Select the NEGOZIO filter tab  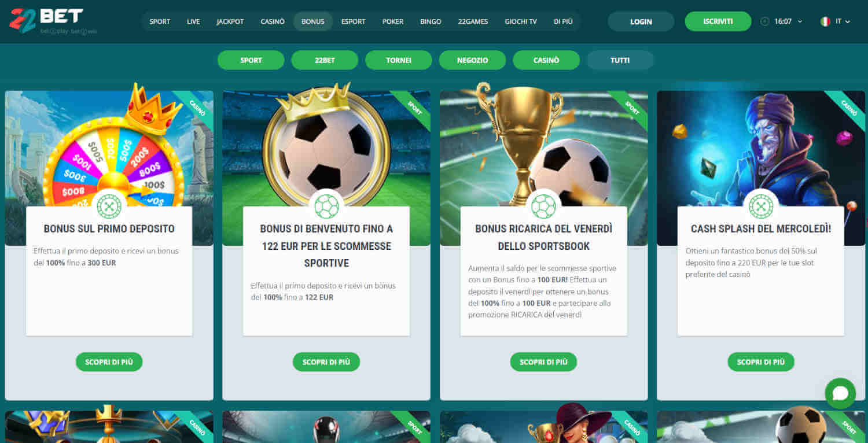pyautogui.click(x=472, y=60)
